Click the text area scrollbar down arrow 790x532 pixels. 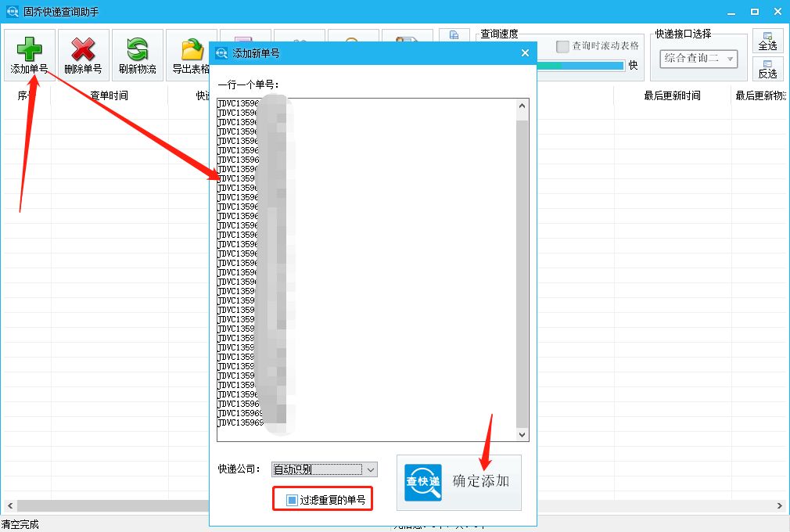point(522,434)
